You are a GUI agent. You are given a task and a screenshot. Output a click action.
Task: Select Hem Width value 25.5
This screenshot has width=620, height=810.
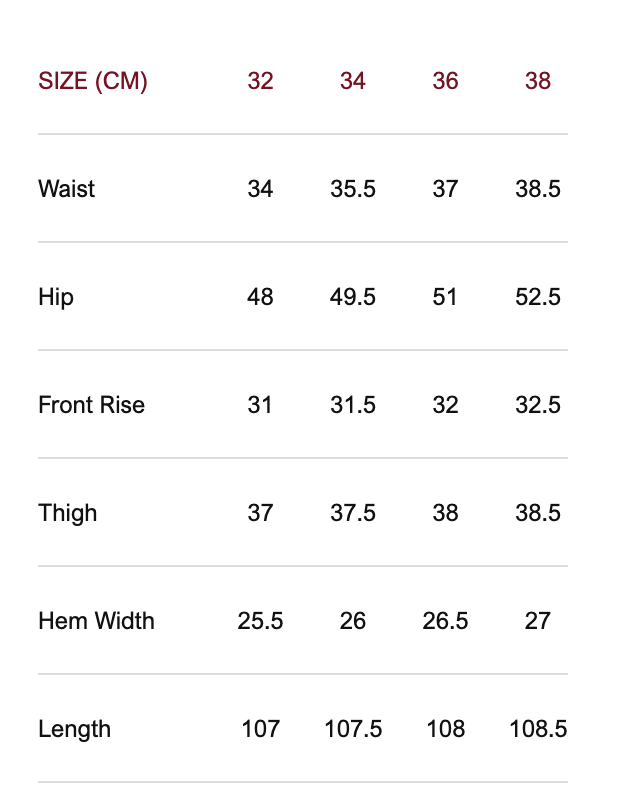click(260, 621)
